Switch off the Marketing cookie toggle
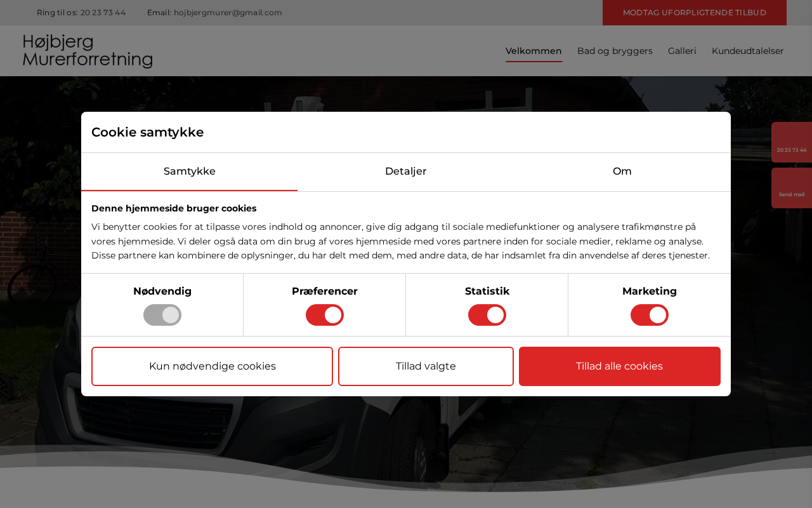 pos(650,315)
